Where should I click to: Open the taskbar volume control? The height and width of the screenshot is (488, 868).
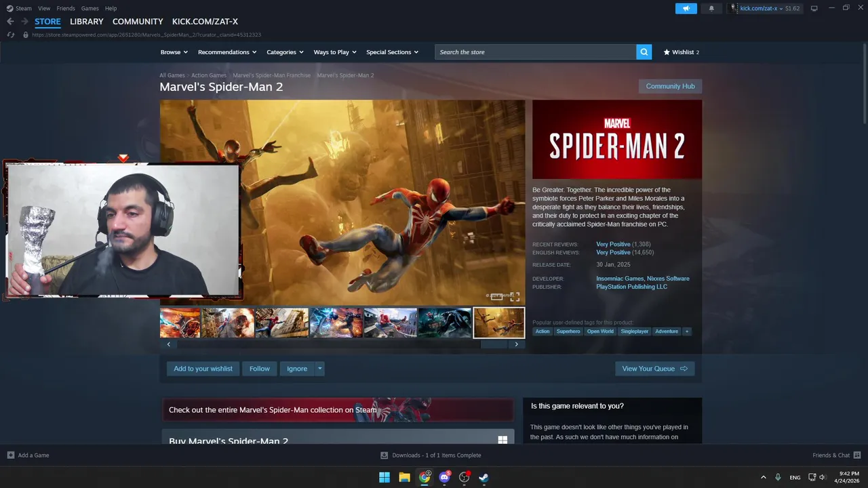click(x=823, y=477)
